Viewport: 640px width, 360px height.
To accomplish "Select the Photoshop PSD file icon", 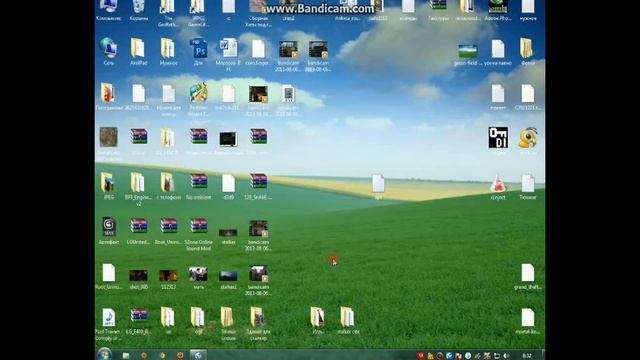I will coord(199,49).
